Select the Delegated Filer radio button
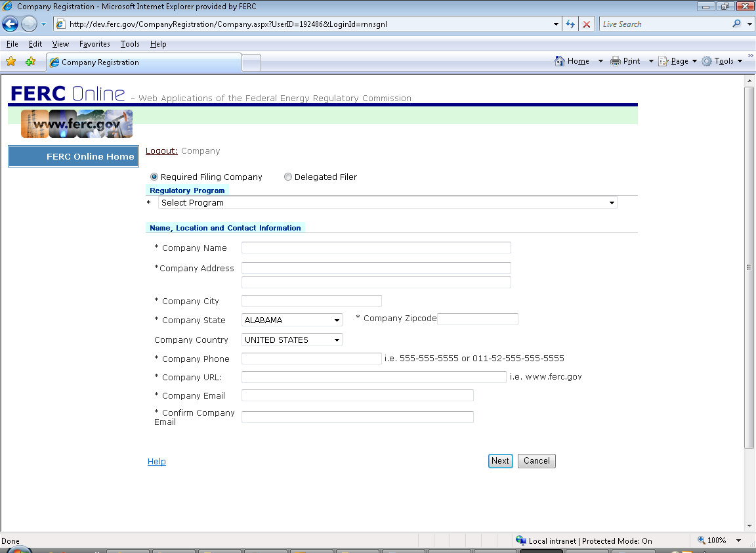 [x=288, y=177]
